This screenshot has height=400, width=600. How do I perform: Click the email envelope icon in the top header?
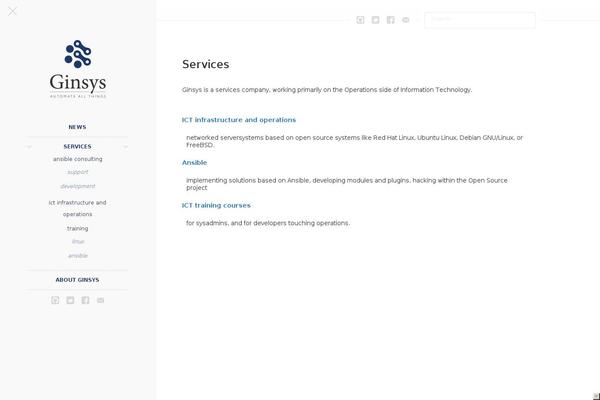tap(406, 20)
